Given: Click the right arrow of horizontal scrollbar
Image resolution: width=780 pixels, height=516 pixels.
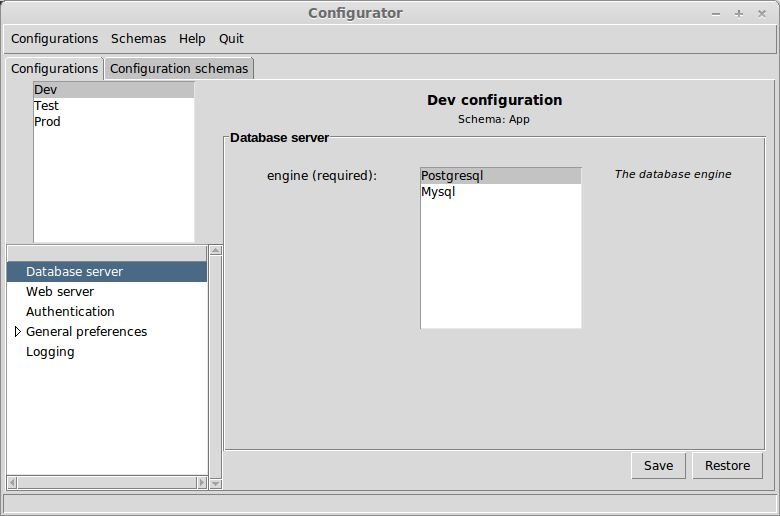Looking at the screenshot, I should pos(201,482).
